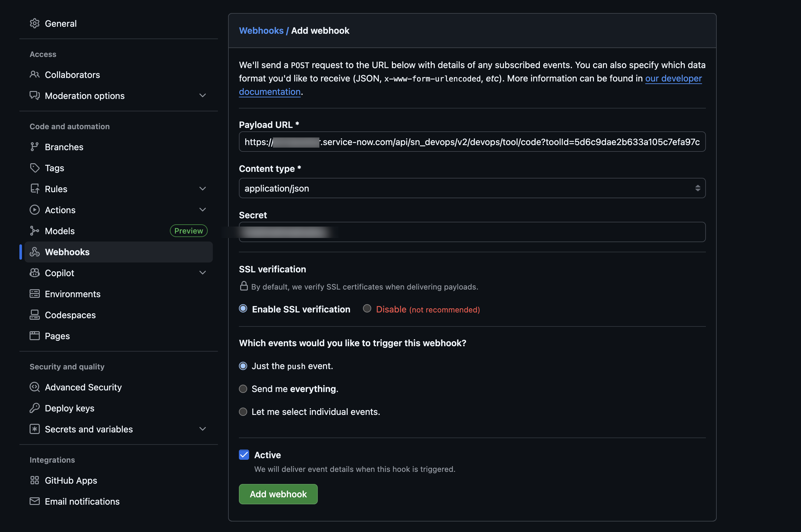The width and height of the screenshot is (801, 532).
Task: Open Models settings page
Action: pyautogui.click(x=119, y=231)
